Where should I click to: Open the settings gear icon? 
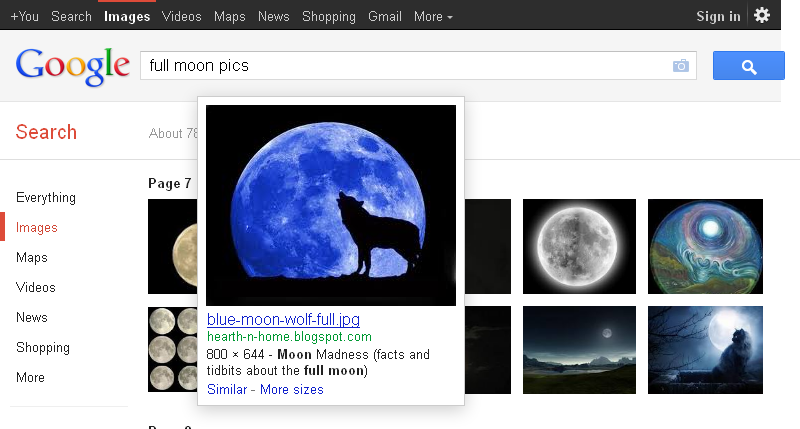[762, 15]
